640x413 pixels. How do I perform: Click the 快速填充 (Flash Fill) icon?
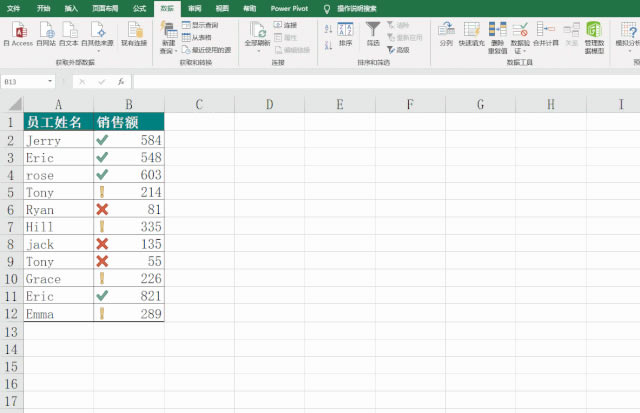471,31
